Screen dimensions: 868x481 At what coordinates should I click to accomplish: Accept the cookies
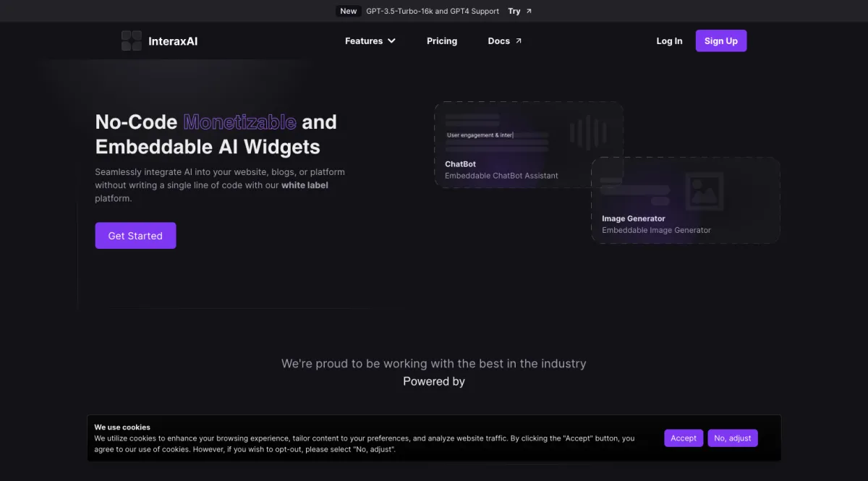click(684, 438)
